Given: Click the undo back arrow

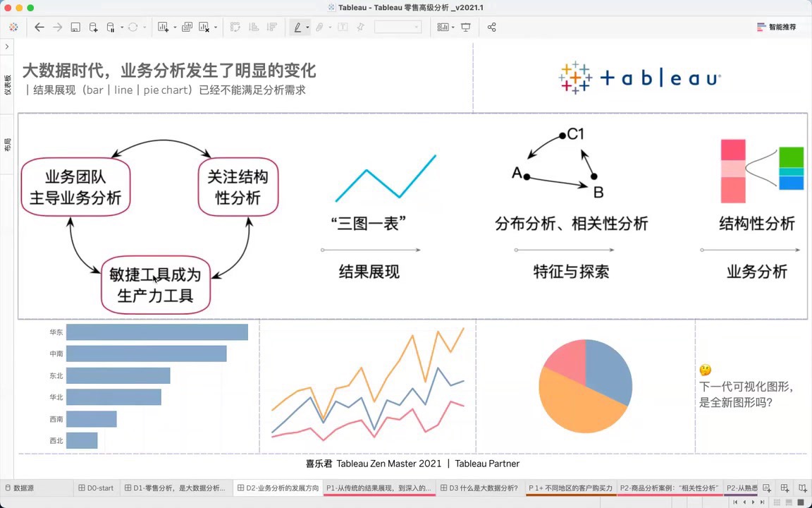Looking at the screenshot, I should 39,27.
